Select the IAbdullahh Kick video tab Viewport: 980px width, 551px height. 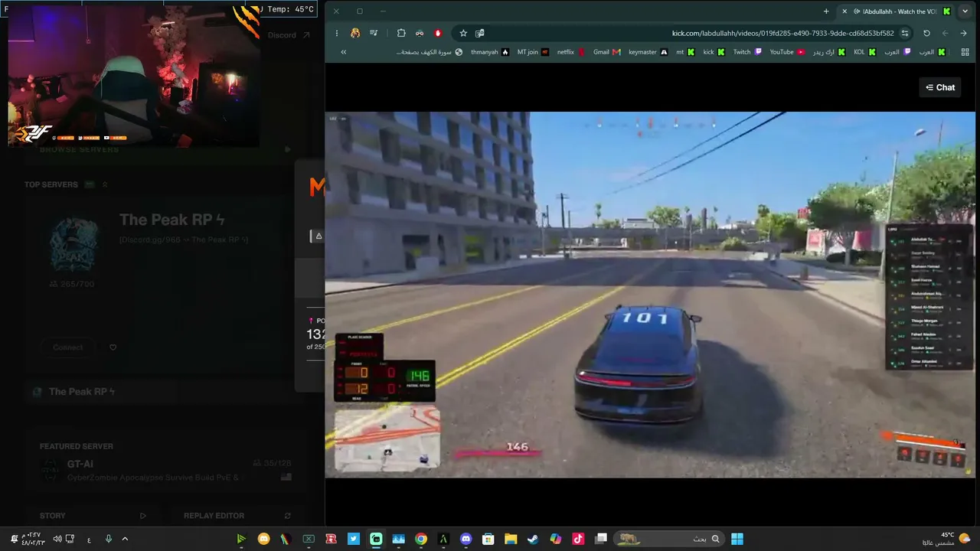896,11
